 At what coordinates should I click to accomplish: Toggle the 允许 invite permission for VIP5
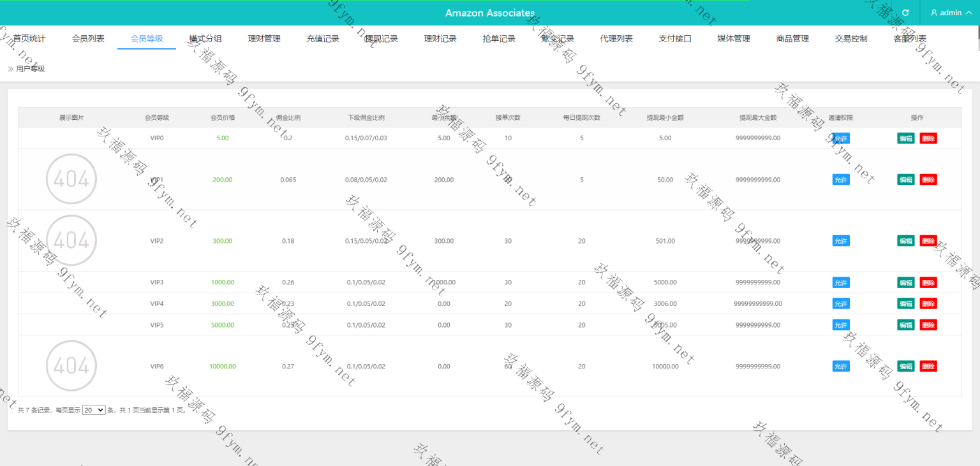tap(841, 325)
